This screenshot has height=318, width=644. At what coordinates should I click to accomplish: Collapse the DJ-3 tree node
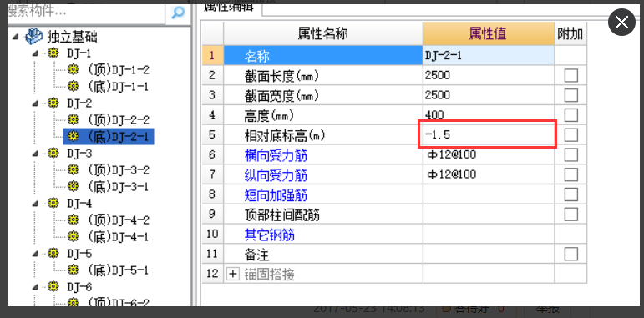pyautogui.click(x=36, y=153)
